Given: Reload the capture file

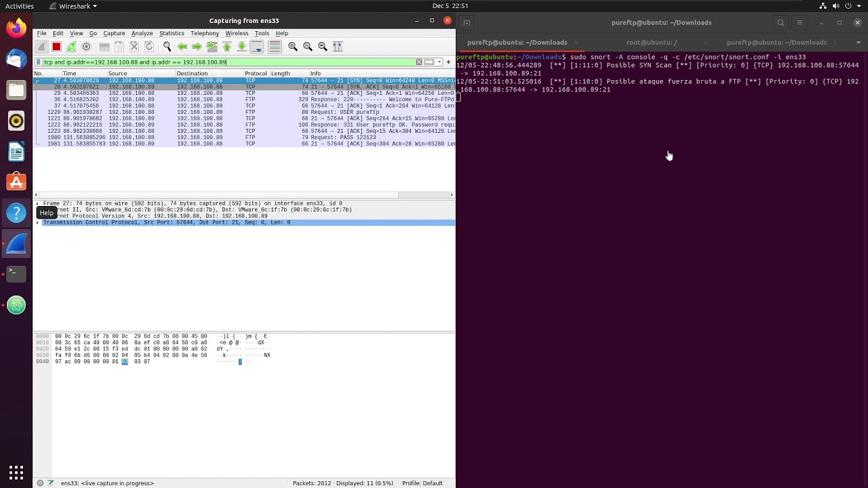Looking at the screenshot, I should click(x=149, y=46).
